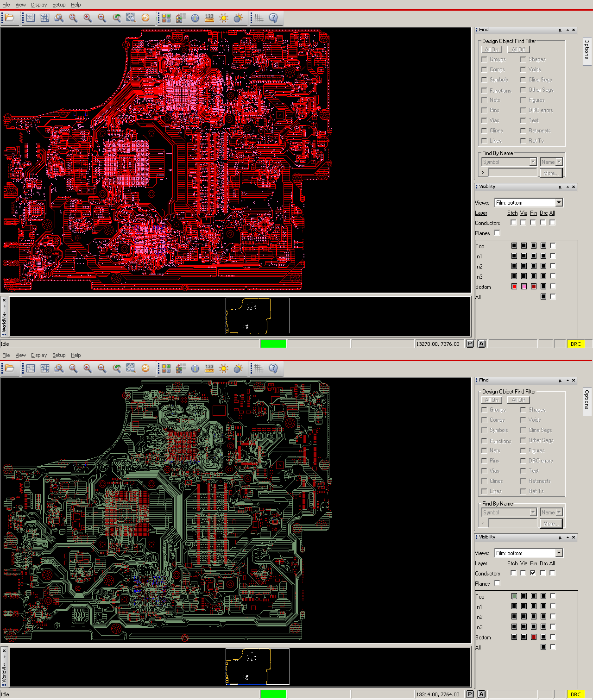Click the red Bottom Etch color swatch

click(x=514, y=287)
